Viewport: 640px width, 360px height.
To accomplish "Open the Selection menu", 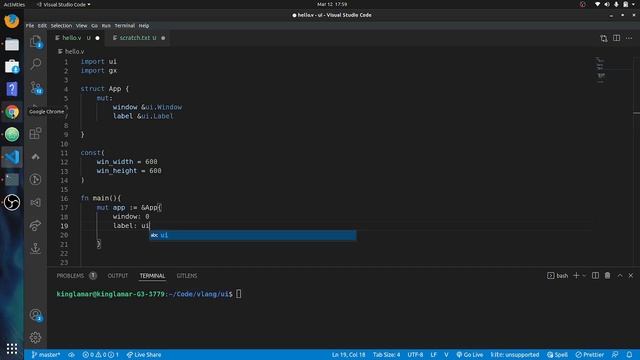I will click(x=61, y=26).
